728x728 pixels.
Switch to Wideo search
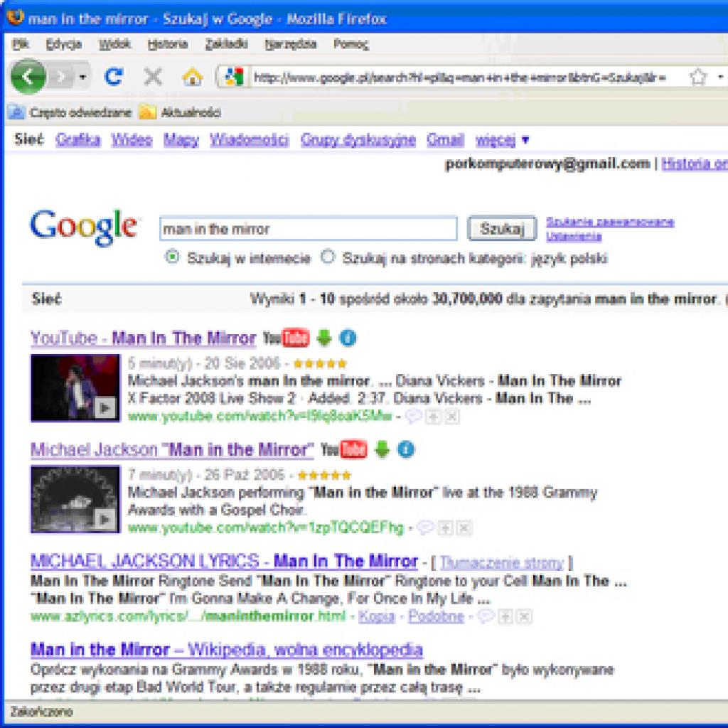coord(132,140)
